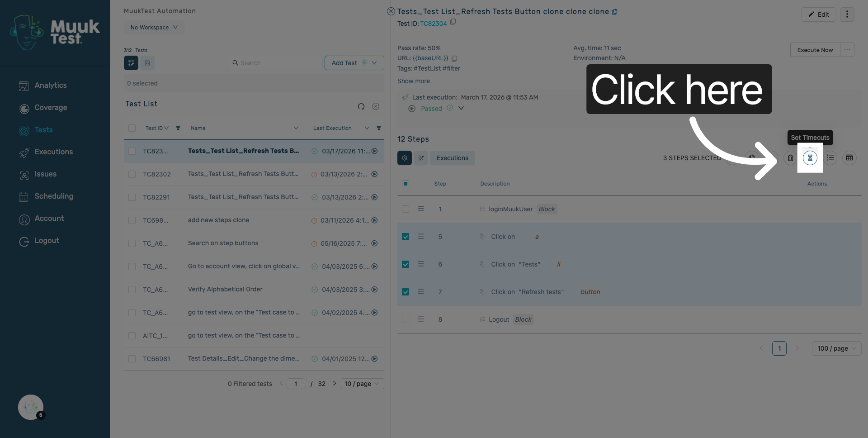Viewport: 868px width, 438px height.
Task: Click the refresh icon next to Test List
Action: tap(361, 106)
